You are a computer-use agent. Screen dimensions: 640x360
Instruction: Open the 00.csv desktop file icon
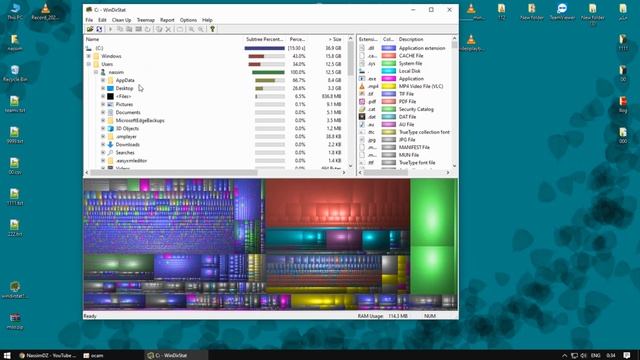pyautogui.click(x=15, y=166)
